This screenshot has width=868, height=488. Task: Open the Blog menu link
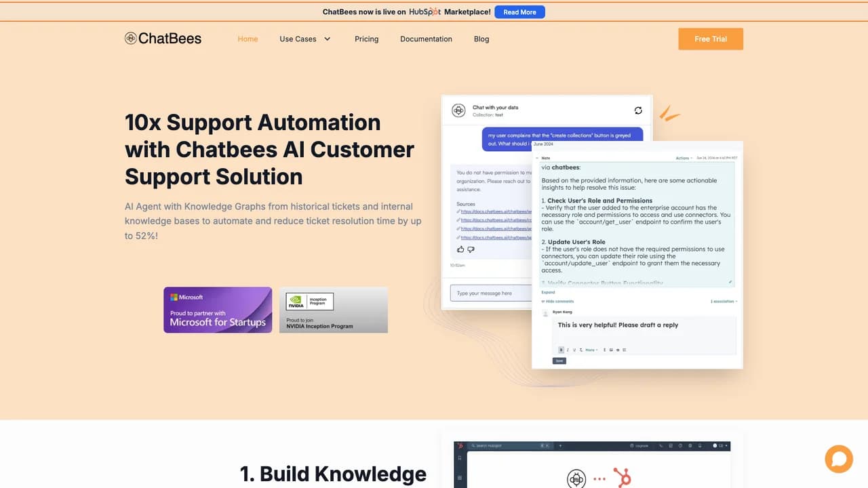point(481,39)
